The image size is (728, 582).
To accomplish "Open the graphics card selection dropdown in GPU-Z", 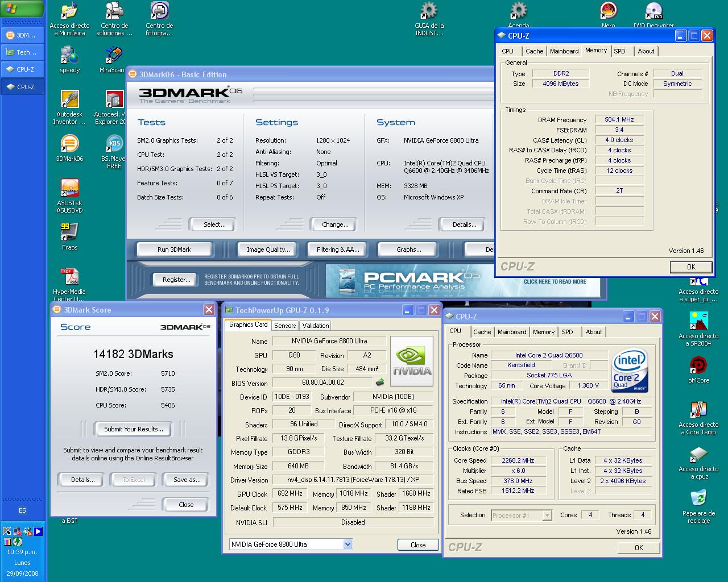I will click(348, 544).
